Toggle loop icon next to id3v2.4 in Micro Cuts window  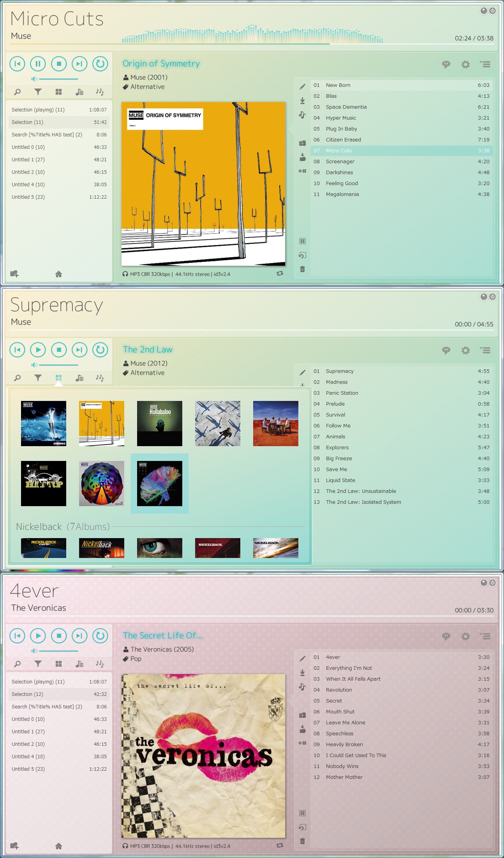pos(280,274)
